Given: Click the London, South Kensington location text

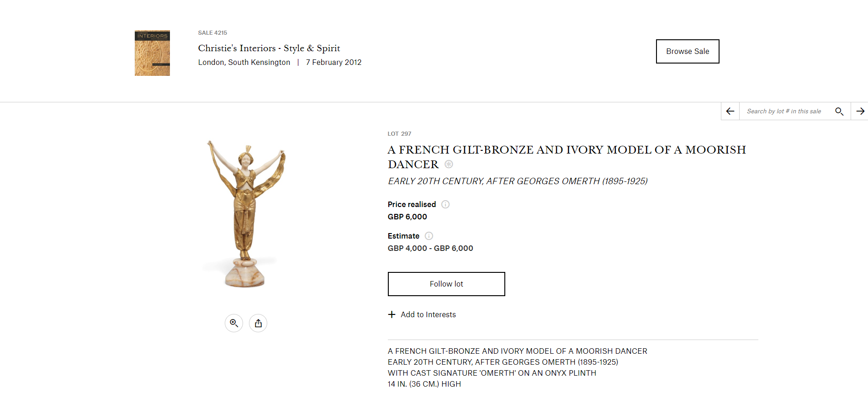Looking at the screenshot, I should tap(244, 62).
